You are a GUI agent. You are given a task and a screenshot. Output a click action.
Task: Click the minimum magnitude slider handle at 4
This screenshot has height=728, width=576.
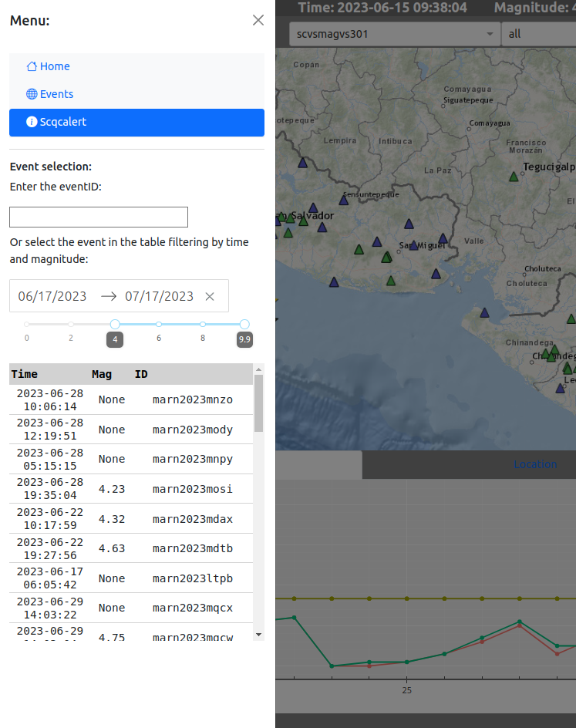coord(115,324)
